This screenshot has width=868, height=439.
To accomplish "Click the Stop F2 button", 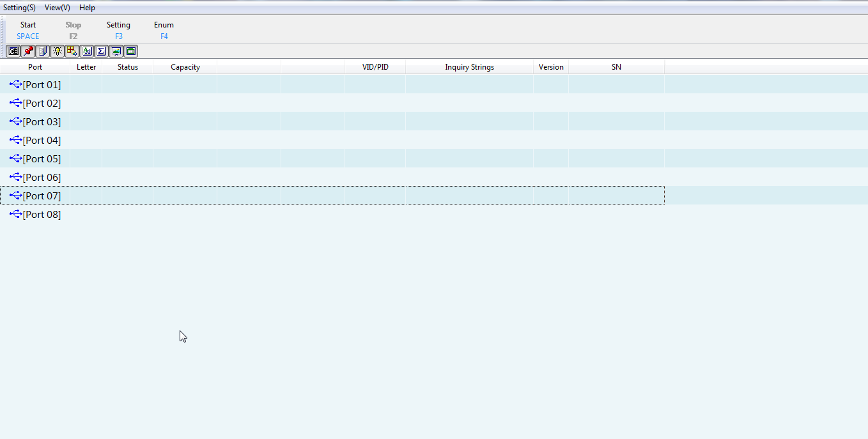I will (x=74, y=30).
